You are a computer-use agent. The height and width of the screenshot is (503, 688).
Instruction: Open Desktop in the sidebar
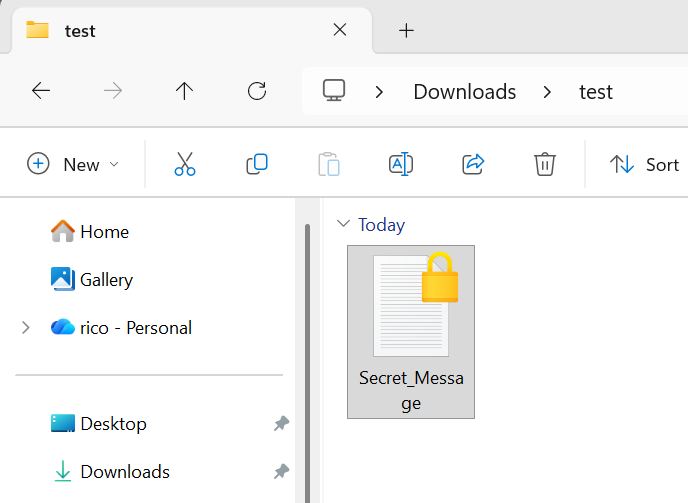point(98,424)
